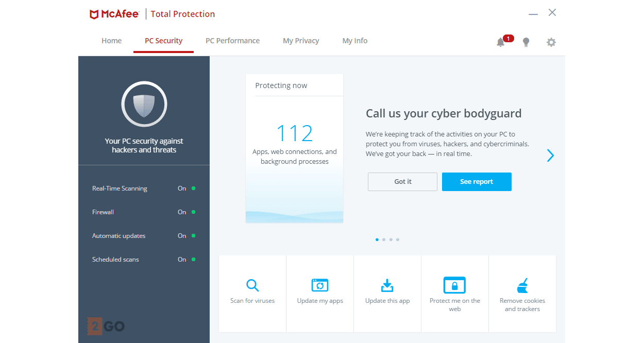This screenshot has height=343, width=644.
Task: Click the 112 protected items count
Action: [295, 133]
